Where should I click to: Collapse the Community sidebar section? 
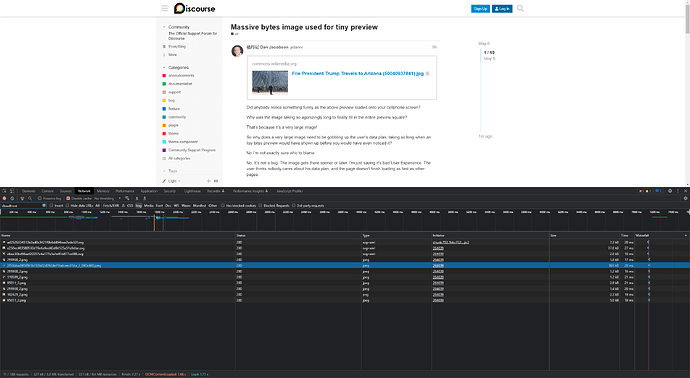click(x=164, y=27)
